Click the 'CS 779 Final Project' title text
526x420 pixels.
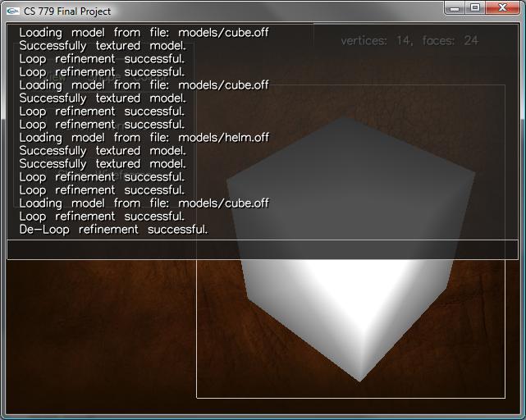[67, 11]
